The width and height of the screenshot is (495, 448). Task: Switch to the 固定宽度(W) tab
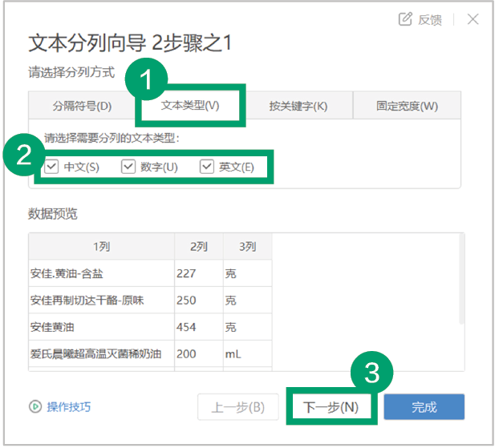(x=407, y=106)
